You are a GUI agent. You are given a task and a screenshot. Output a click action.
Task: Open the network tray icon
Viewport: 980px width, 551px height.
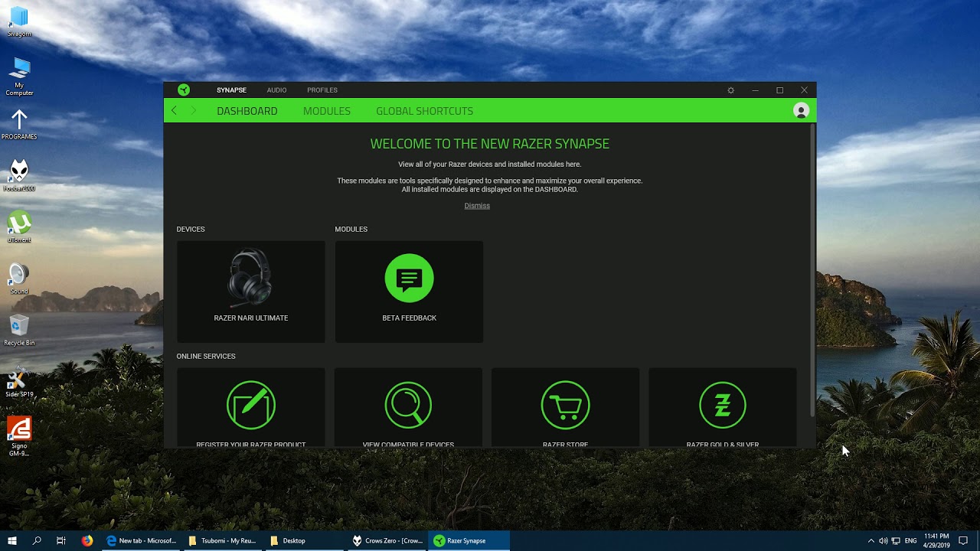point(896,541)
